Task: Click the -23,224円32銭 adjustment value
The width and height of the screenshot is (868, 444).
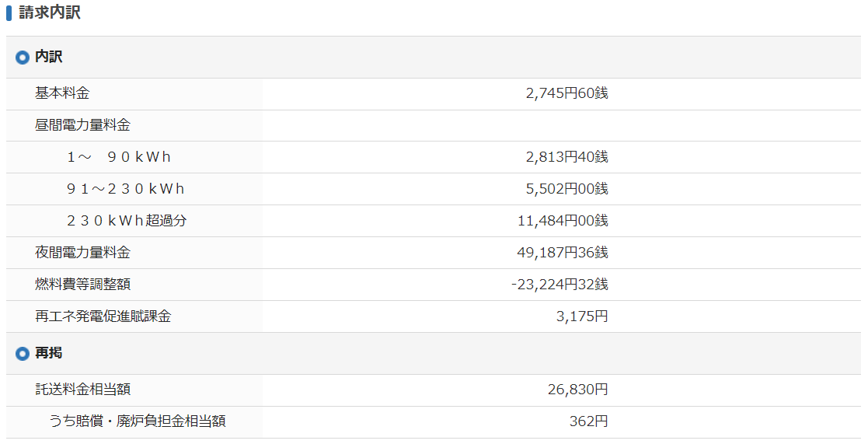Action: 559,285
